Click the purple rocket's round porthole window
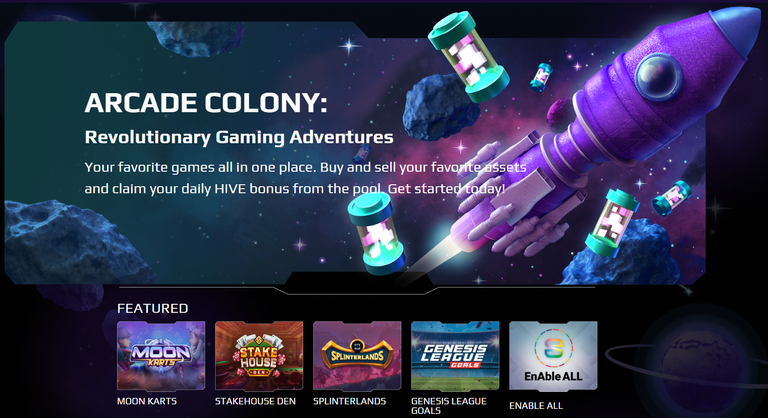Screen dimensions: 768x418 tap(658, 75)
